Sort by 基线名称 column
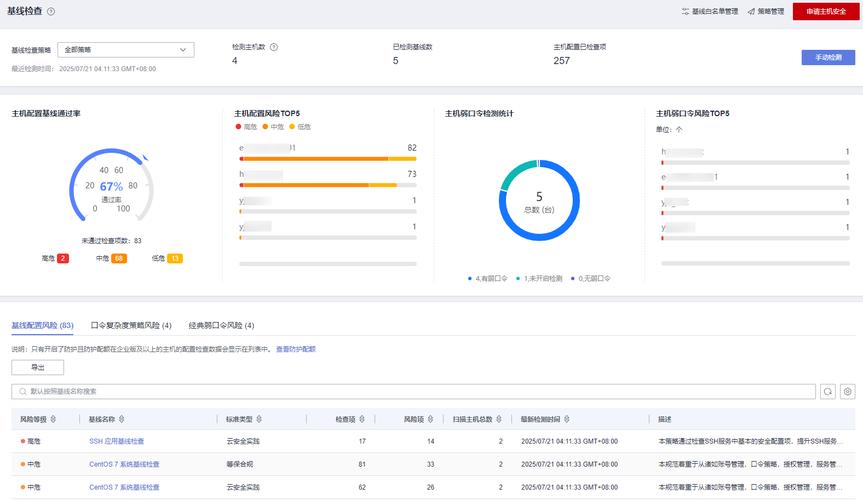The width and height of the screenshot is (863, 500). 122,419
